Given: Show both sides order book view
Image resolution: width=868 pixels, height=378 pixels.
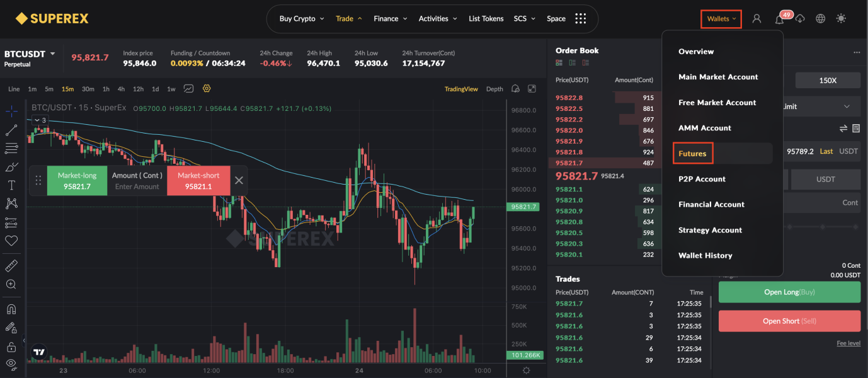Looking at the screenshot, I should click(559, 63).
